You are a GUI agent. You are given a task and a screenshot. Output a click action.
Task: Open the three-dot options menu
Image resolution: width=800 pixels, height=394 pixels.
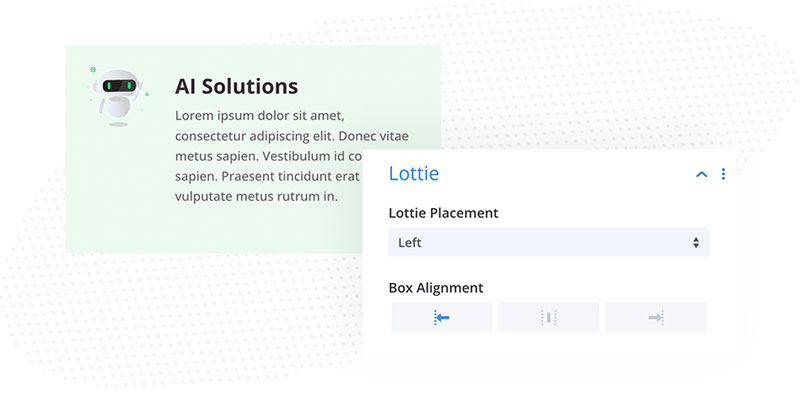click(723, 174)
